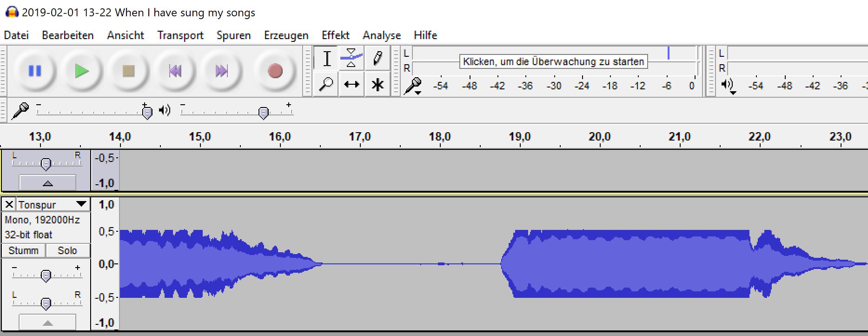Click the recording volume slider handle
The height and width of the screenshot is (336, 868).
point(147,112)
